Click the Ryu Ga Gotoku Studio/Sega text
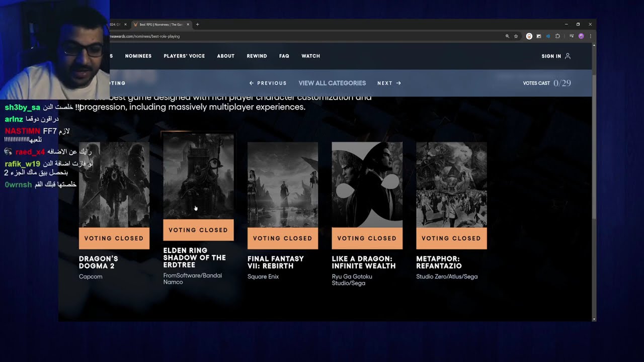The image size is (644, 362). (352, 280)
